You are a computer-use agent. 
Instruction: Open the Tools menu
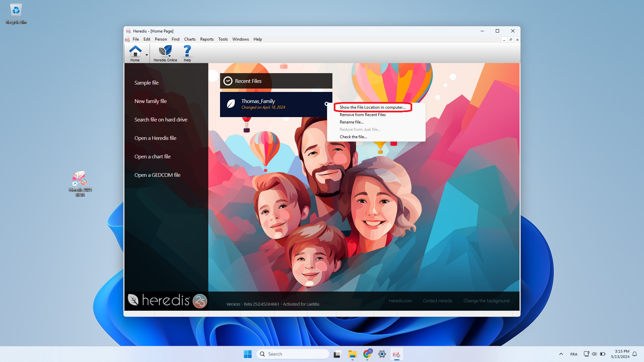223,39
